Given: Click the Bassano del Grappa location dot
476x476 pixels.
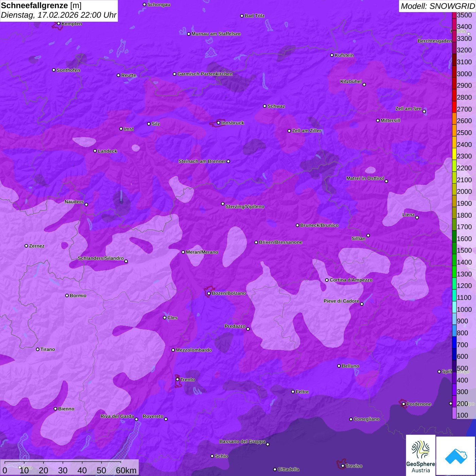Looking at the screenshot, I should point(268,444).
